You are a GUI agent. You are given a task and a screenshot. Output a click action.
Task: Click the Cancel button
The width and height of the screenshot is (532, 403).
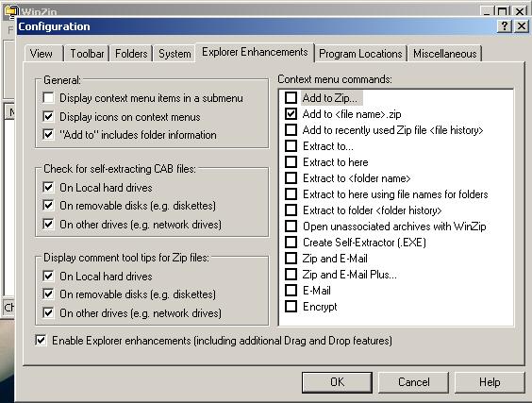[413, 382]
